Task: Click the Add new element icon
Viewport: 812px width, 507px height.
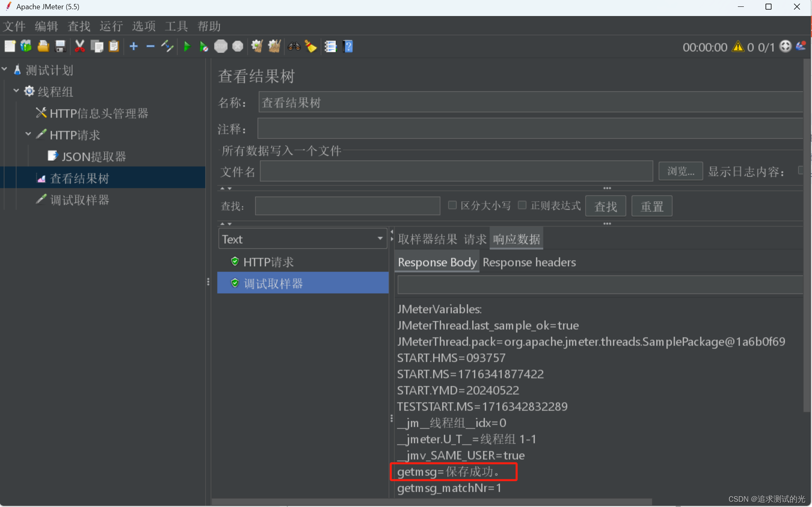Action: pos(132,47)
